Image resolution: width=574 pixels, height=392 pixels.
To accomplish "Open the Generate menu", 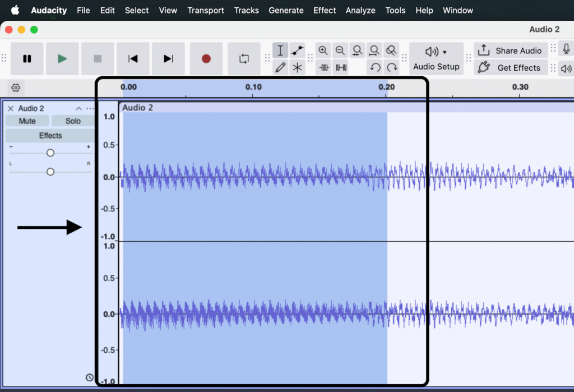I will [286, 10].
